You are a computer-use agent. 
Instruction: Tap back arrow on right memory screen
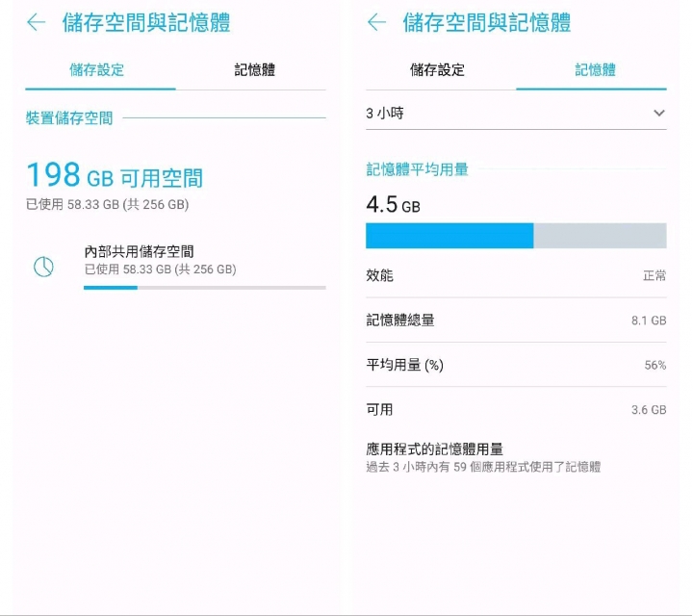pyautogui.click(x=376, y=22)
